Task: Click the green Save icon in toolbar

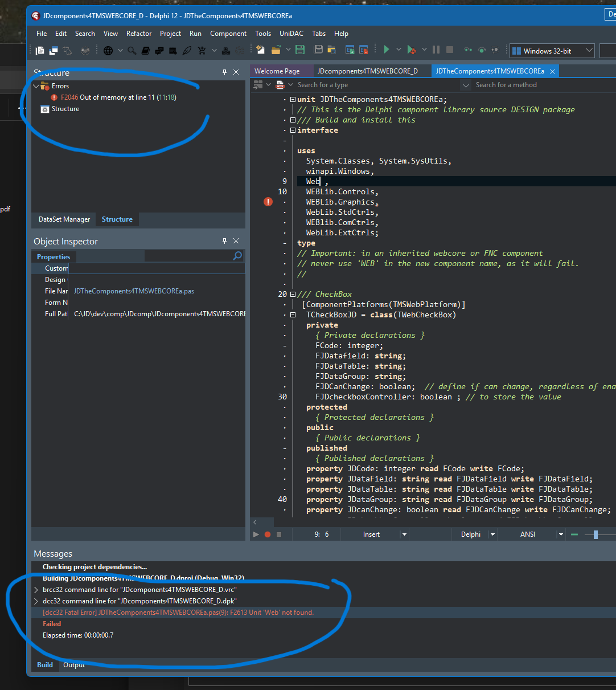Action: click(300, 50)
